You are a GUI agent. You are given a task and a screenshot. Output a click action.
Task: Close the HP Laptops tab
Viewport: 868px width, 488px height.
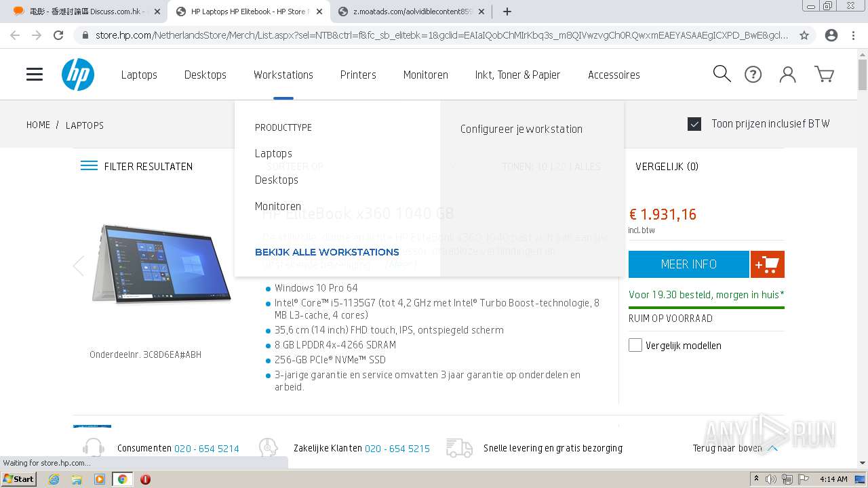pos(319,12)
